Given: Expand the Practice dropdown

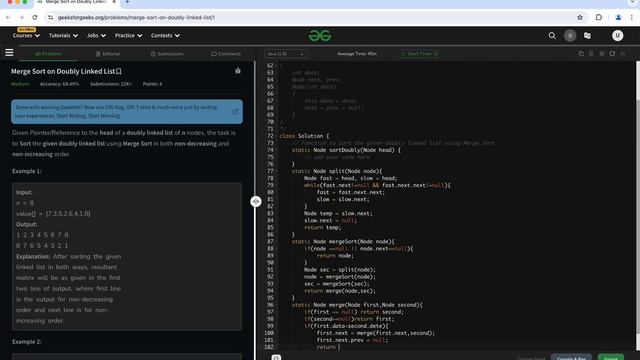Looking at the screenshot, I should point(129,36).
